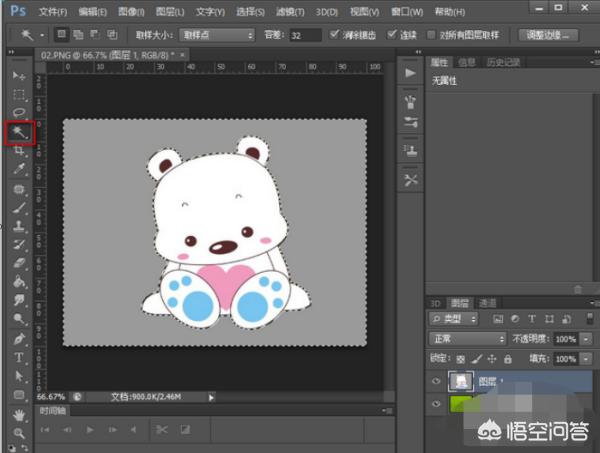Hide the 图层 1 layer eye icon

436,381
